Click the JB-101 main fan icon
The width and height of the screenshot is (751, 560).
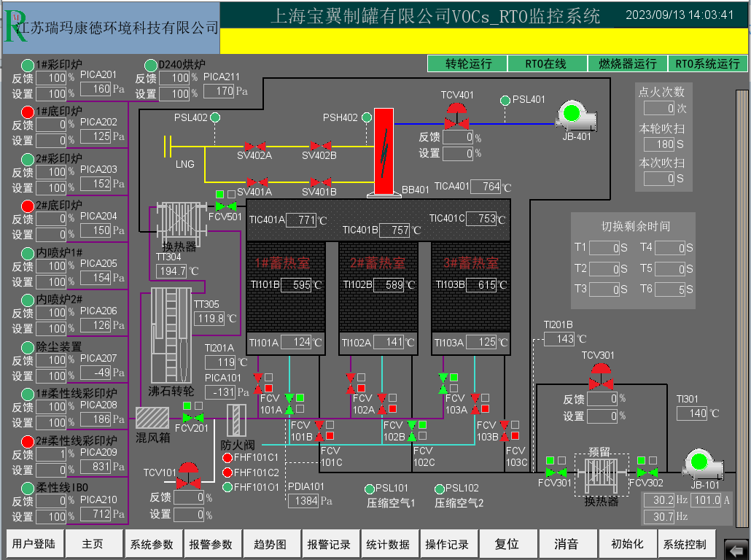pos(701,462)
